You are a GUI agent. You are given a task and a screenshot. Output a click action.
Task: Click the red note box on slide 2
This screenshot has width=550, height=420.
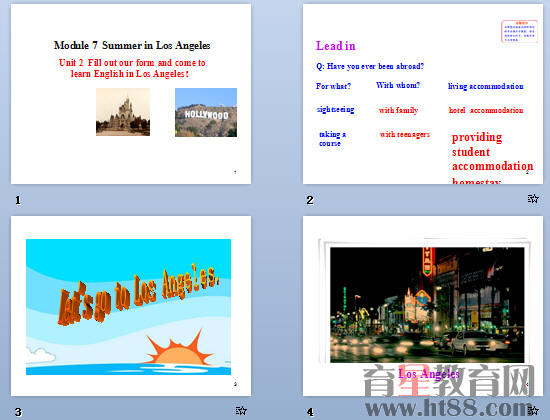(519, 32)
